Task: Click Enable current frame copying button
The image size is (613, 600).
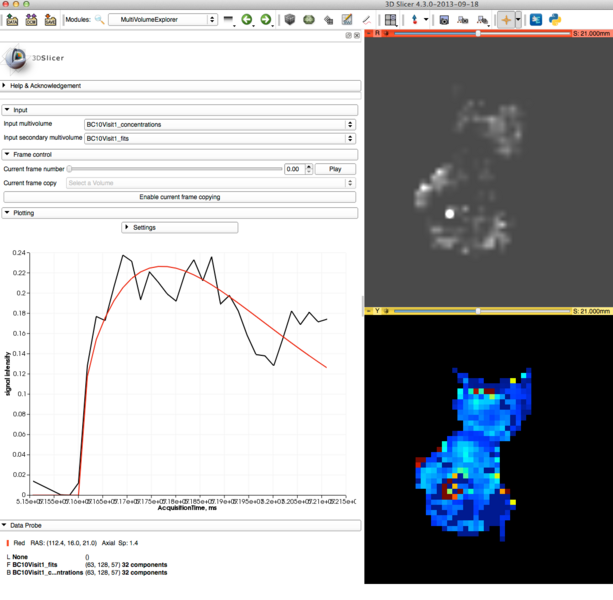Action: (180, 197)
